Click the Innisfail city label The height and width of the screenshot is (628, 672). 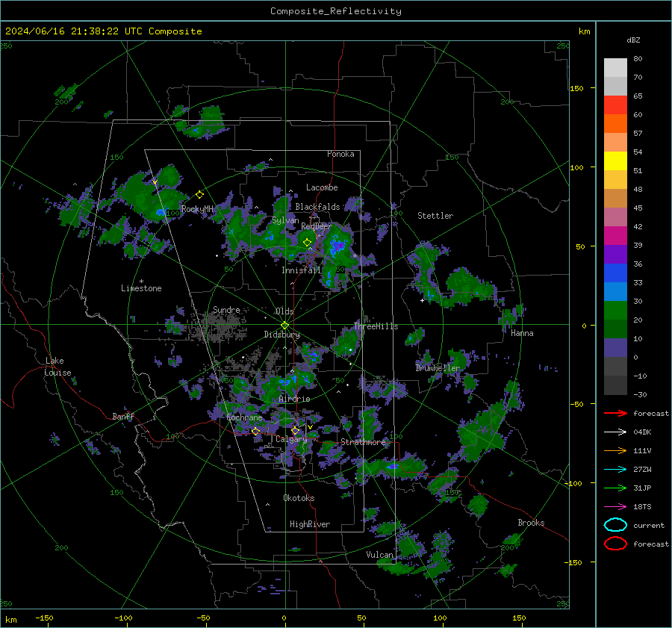[302, 270]
